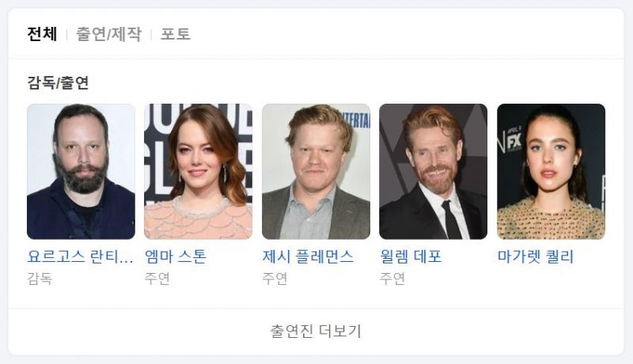Follow the 윌렘 데포 link

click(411, 256)
